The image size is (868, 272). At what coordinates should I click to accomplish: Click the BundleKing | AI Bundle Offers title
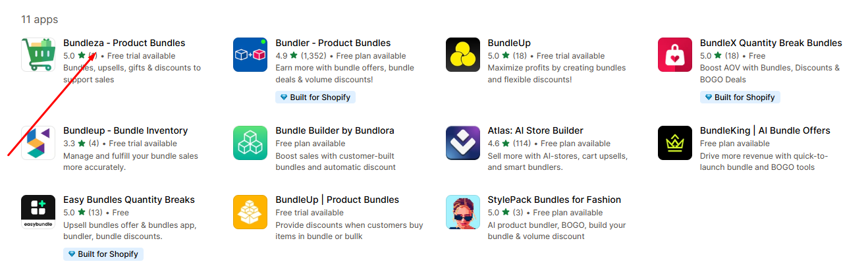(x=765, y=130)
